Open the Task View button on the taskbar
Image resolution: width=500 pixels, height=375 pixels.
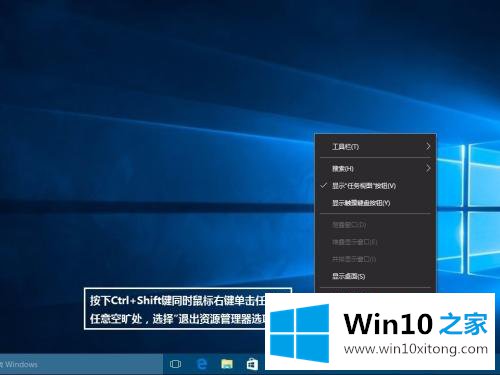[x=175, y=364]
